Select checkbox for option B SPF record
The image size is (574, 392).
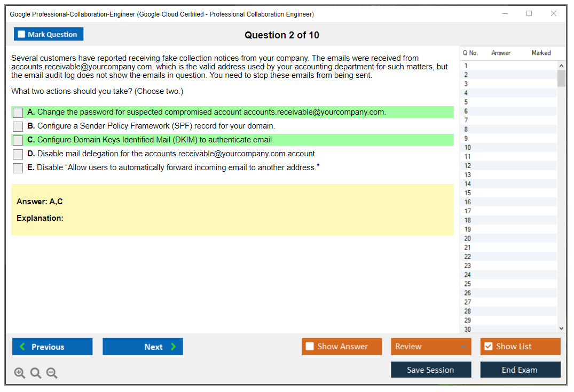pos(18,126)
